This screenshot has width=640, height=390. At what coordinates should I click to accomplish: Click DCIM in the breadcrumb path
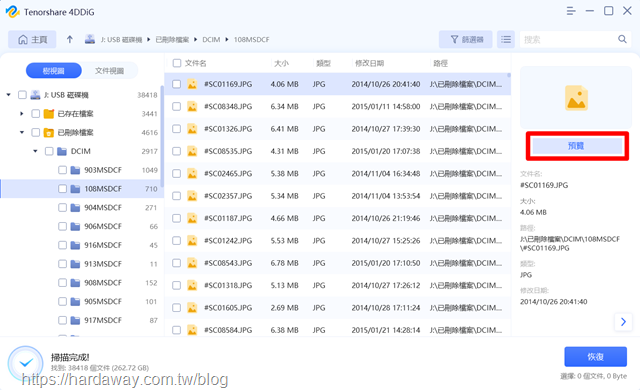(x=211, y=40)
